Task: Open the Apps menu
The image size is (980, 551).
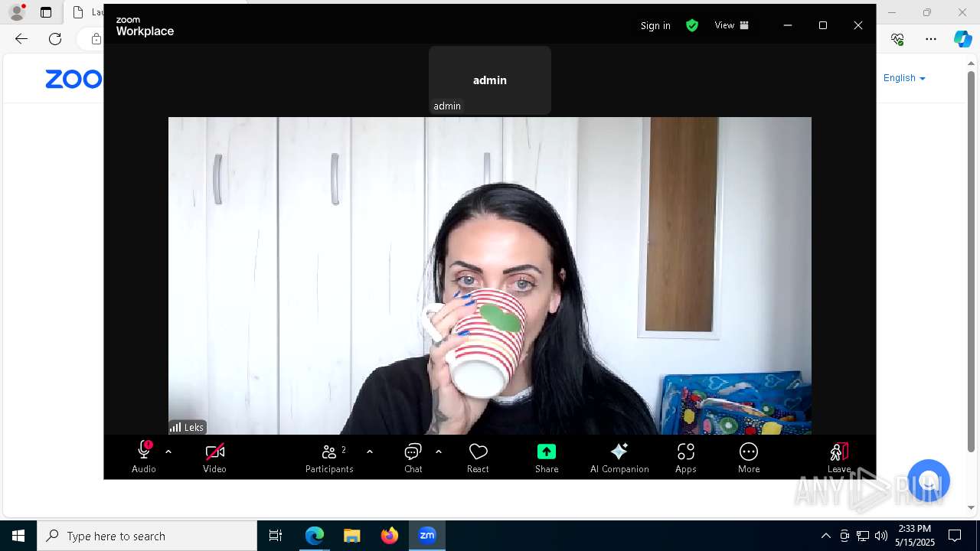Action: 686,458
